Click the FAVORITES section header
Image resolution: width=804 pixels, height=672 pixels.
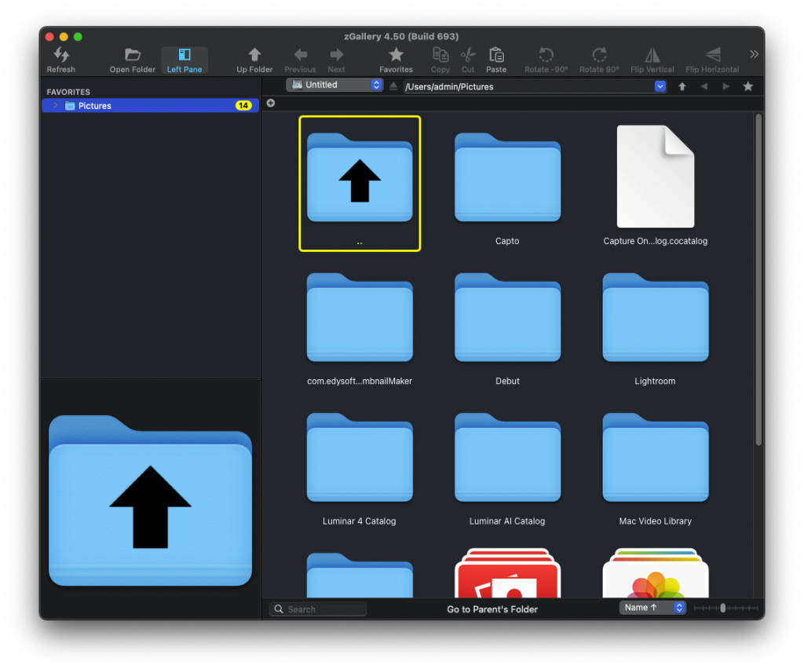coord(68,92)
